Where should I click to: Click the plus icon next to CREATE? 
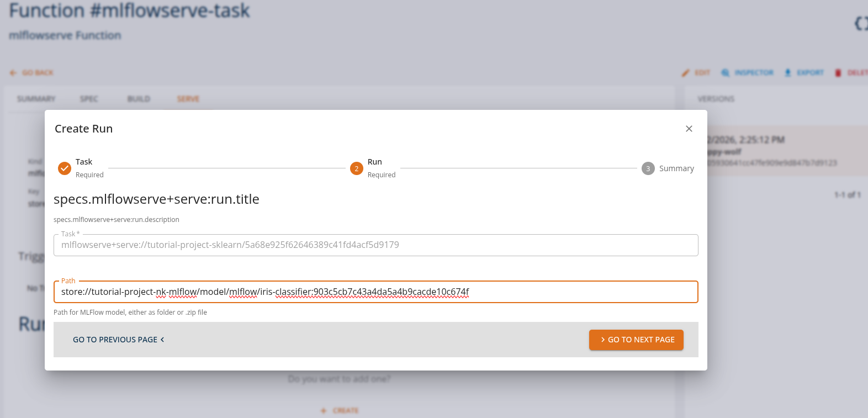pyautogui.click(x=322, y=410)
